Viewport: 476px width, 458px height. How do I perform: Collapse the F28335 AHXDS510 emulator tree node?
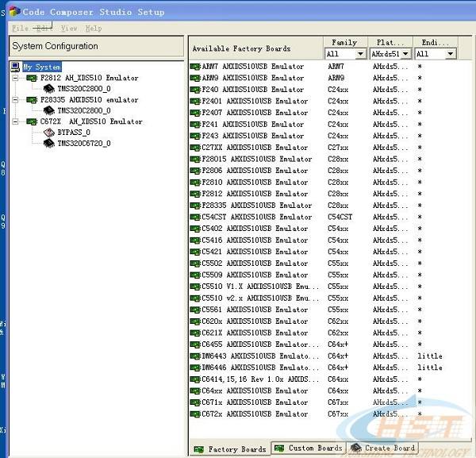[15, 100]
